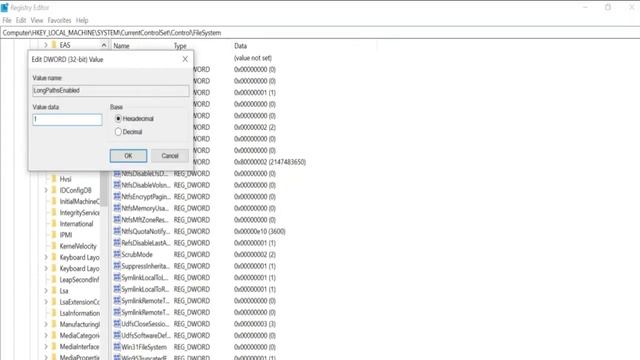Click the (value not set) data cell
Viewport: 640px width, 360px height.
click(253, 58)
